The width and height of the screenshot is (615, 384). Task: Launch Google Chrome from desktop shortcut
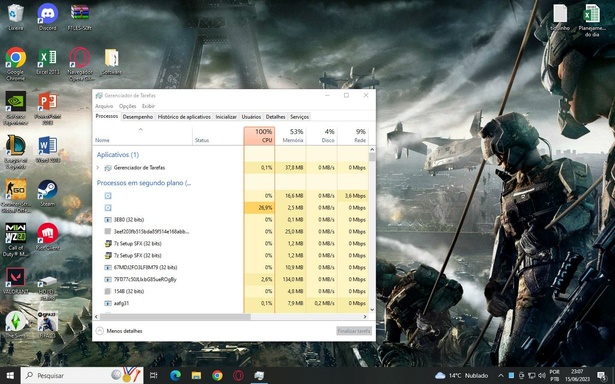click(15, 64)
